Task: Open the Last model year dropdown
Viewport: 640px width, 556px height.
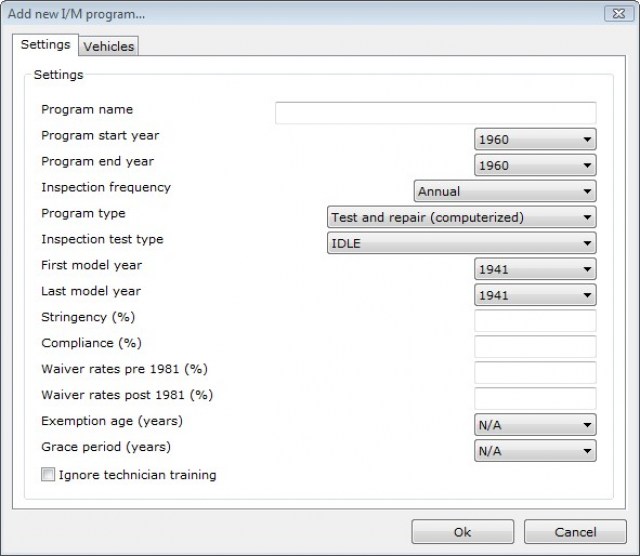Action: pyautogui.click(x=535, y=295)
